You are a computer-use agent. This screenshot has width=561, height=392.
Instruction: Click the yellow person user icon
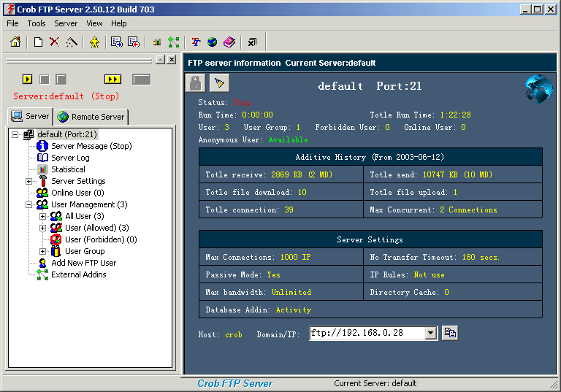point(94,42)
